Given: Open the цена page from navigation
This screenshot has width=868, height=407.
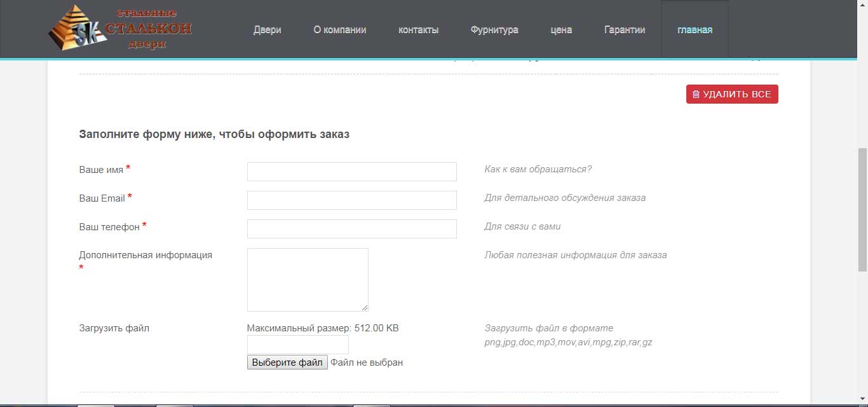Looking at the screenshot, I should pos(561,30).
